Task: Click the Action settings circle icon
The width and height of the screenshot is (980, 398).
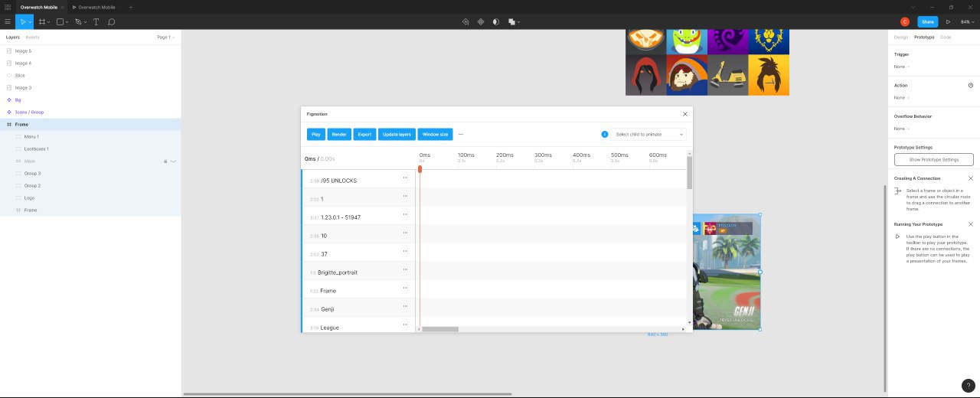Action: point(971,85)
